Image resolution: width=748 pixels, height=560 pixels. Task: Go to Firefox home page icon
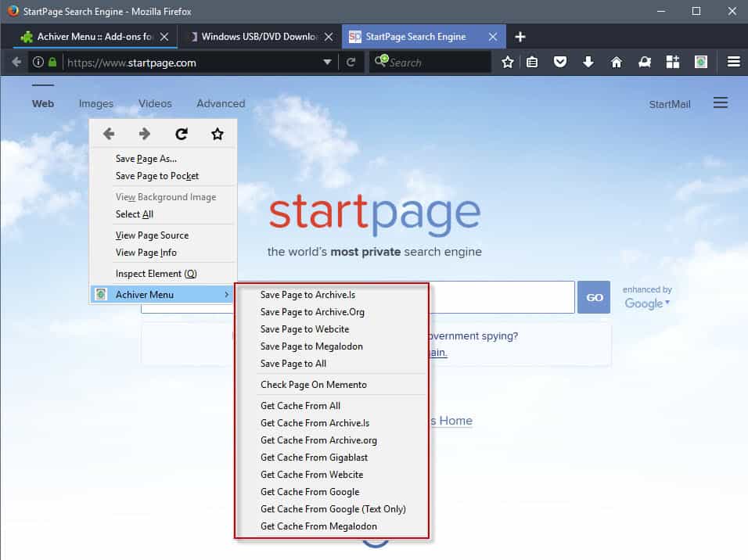click(x=617, y=62)
